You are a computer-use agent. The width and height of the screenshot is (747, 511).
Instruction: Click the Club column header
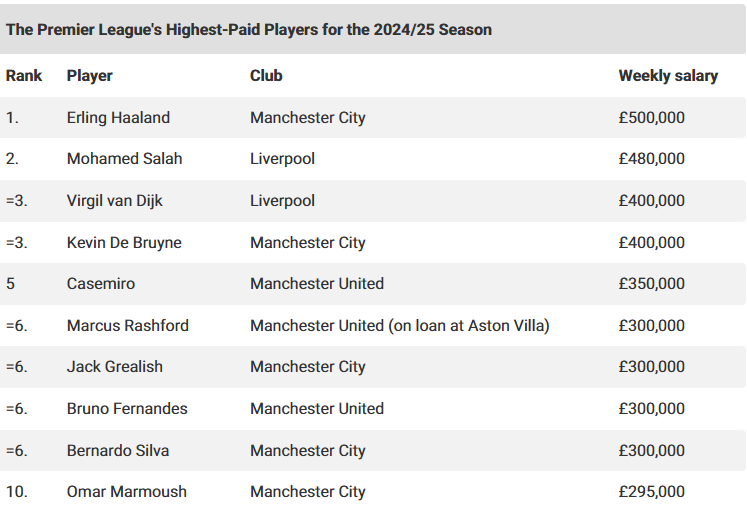tap(266, 75)
